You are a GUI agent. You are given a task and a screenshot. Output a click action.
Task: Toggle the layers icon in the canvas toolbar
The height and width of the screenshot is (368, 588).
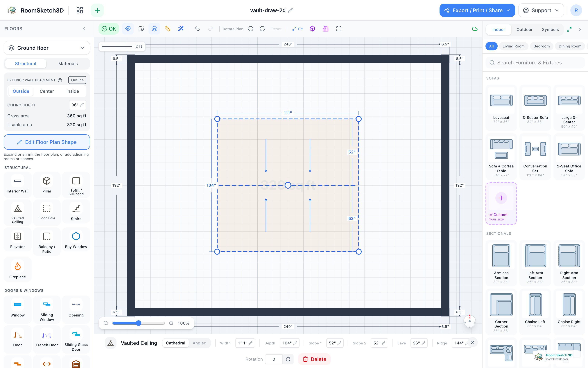pos(154,29)
